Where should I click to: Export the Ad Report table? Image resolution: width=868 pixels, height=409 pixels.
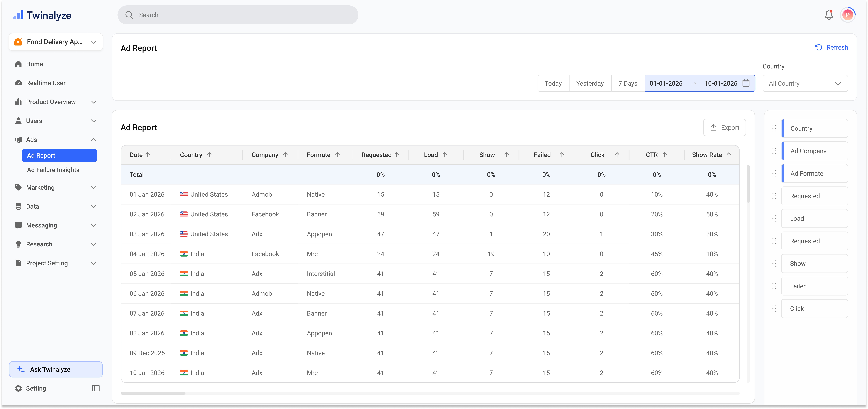pos(724,127)
